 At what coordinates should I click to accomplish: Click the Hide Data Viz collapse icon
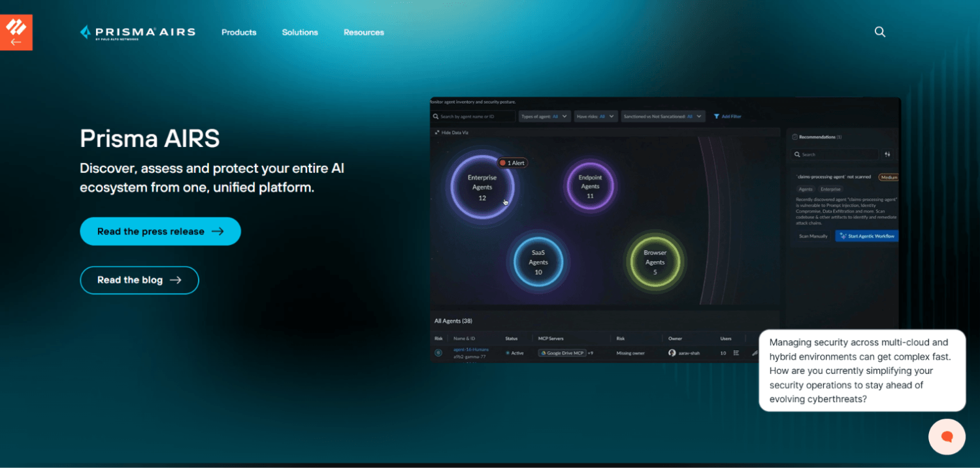[x=437, y=133]
